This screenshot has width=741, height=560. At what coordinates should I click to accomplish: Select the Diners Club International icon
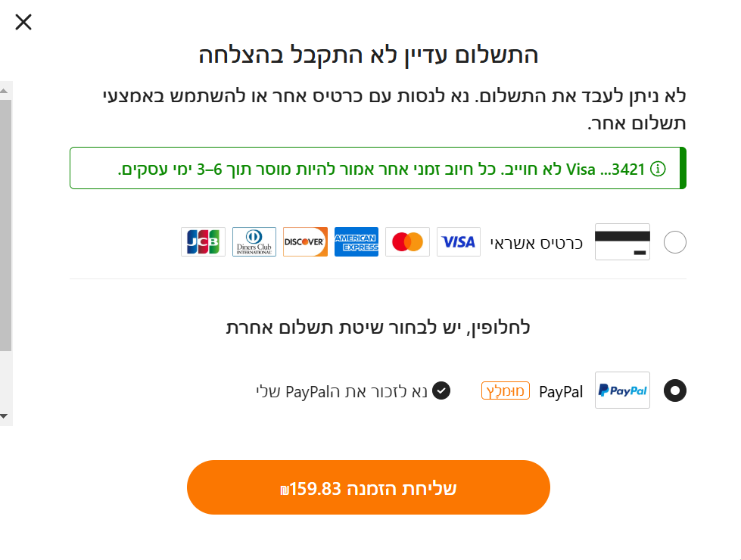click(254, 241)
